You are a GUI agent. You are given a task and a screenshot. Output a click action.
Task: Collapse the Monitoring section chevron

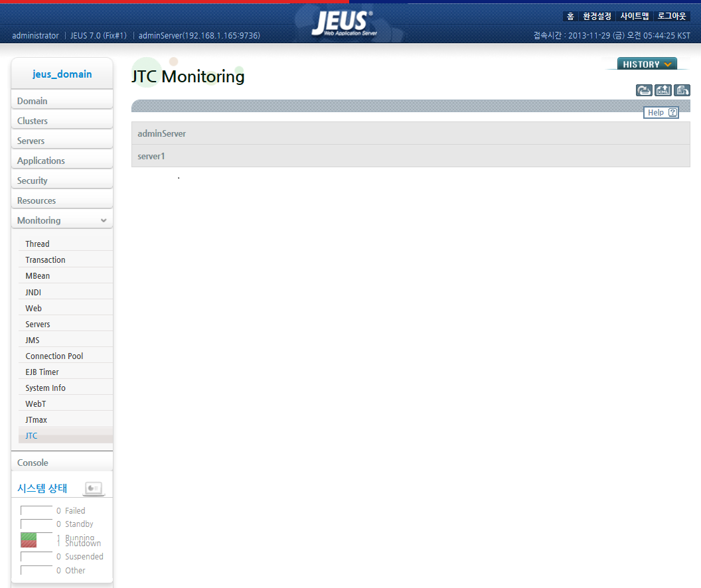click(104, 219)
